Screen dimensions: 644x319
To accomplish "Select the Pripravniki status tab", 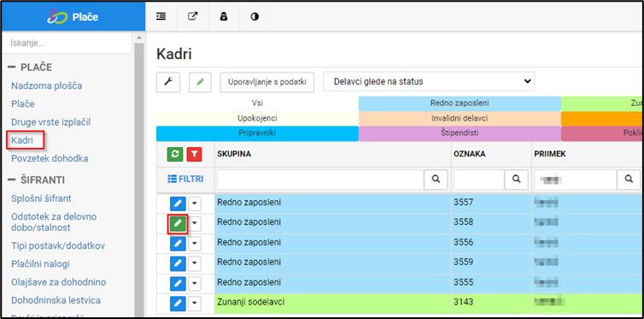I will [x=258, y=133].
